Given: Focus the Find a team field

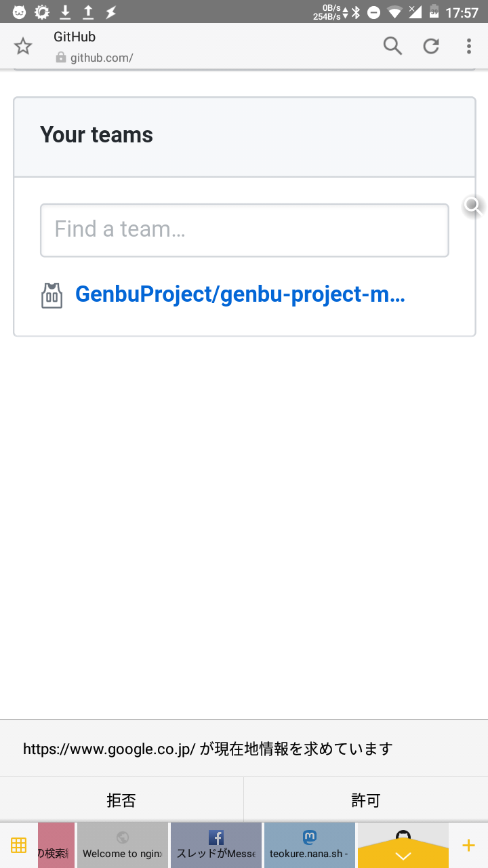Looking at the screenshot, I should tap(245, 231).
